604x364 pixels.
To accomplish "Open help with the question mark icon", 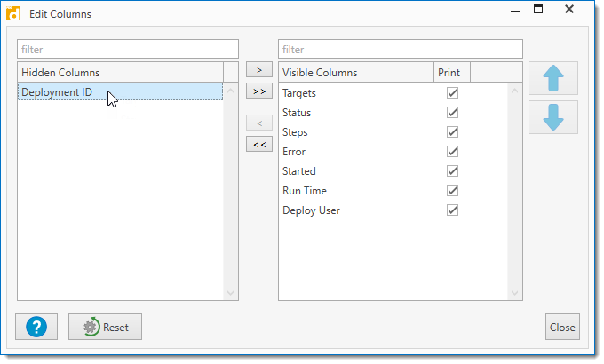I will [x=36, y=327].
